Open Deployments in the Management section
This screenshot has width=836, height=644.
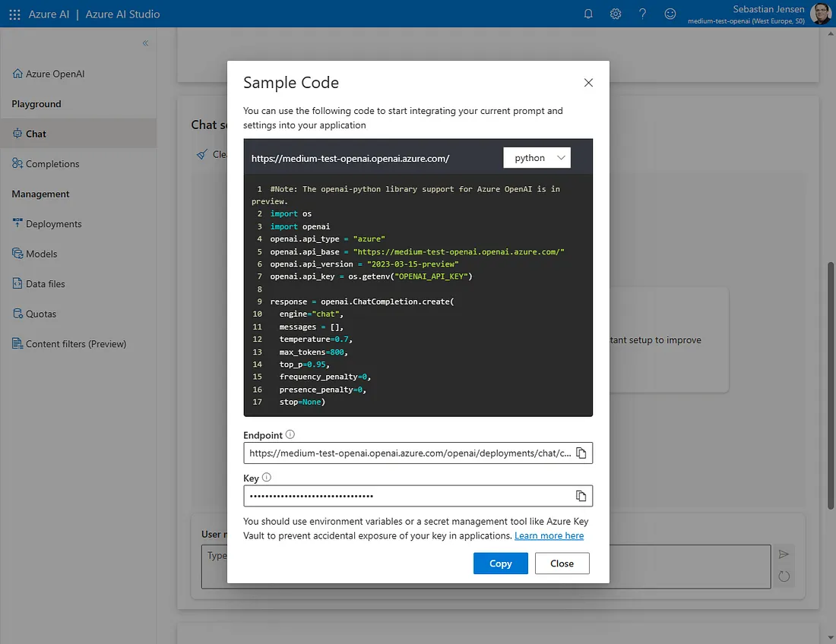53,224
